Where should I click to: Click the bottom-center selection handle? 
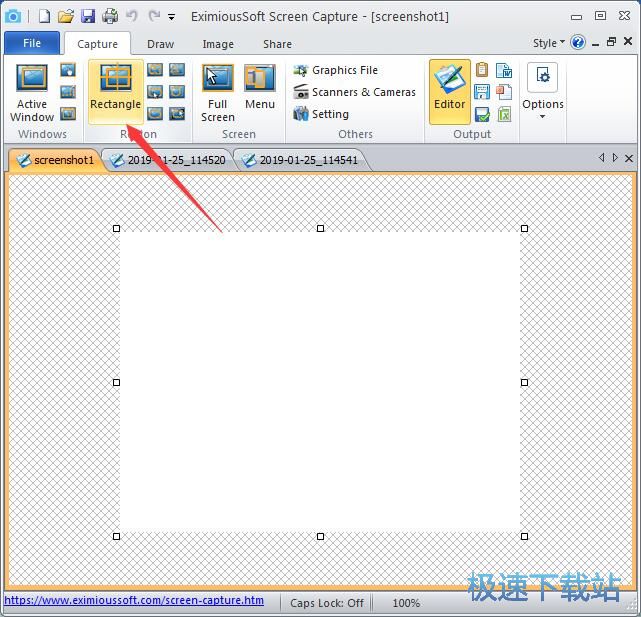coord(320,536)
